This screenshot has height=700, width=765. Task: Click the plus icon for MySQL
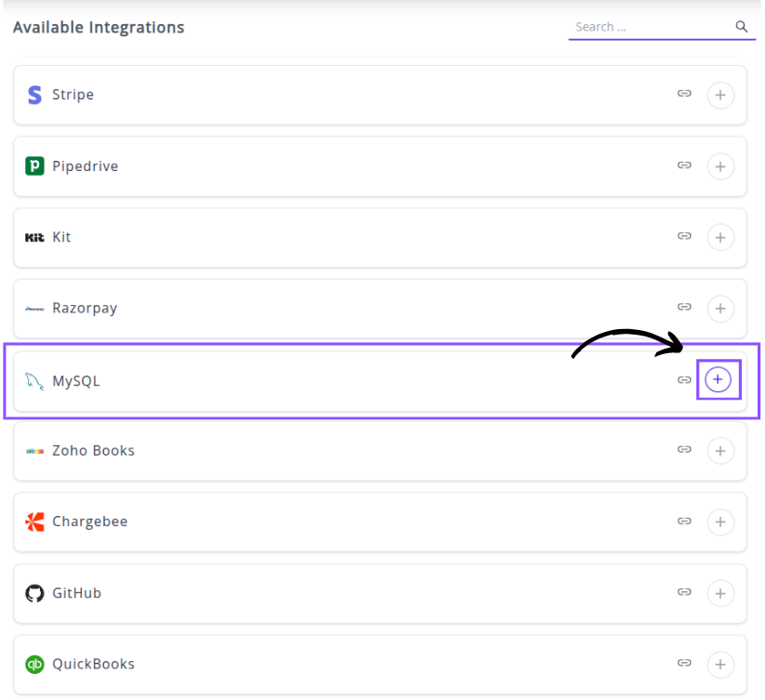(718, 380)
